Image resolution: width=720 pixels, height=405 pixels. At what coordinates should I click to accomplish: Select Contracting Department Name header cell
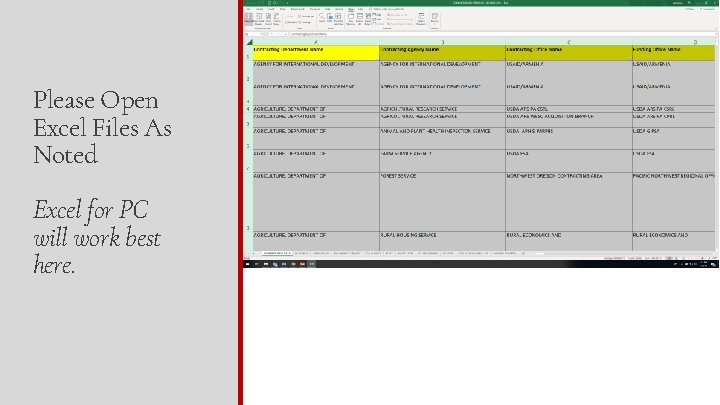pos(316,53)
